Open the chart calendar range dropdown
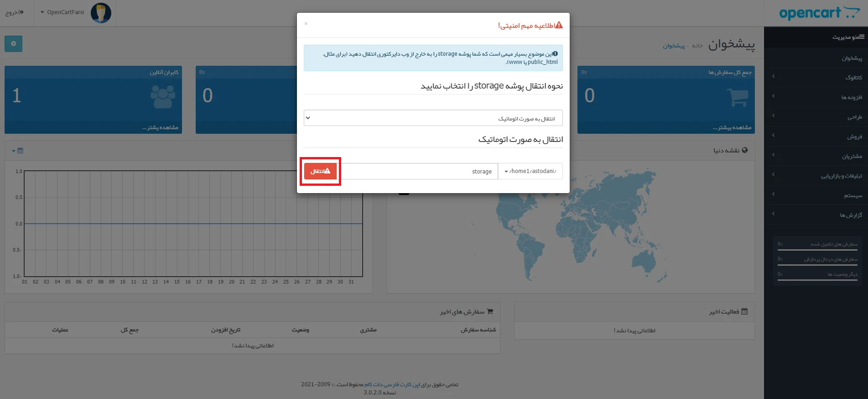Image resolution: width=868 pixels, height=399 pixels. tap(17, 151)
